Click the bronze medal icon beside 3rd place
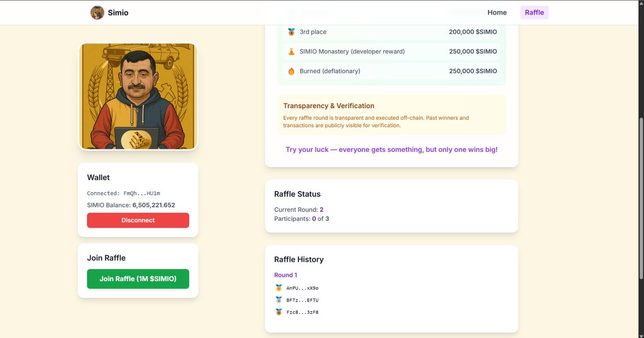Viewport: 644px width, 338px height. 291,32
